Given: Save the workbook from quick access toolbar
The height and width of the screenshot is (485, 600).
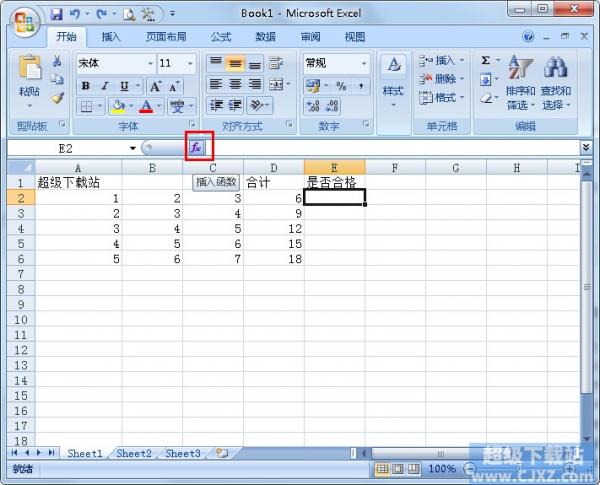Looking at the screenshot, I should coord(57,15).
